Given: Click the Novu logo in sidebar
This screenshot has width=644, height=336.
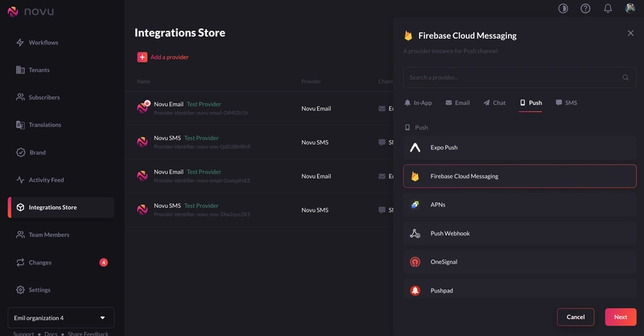Looking at the screenshot, I should (31, 11).
